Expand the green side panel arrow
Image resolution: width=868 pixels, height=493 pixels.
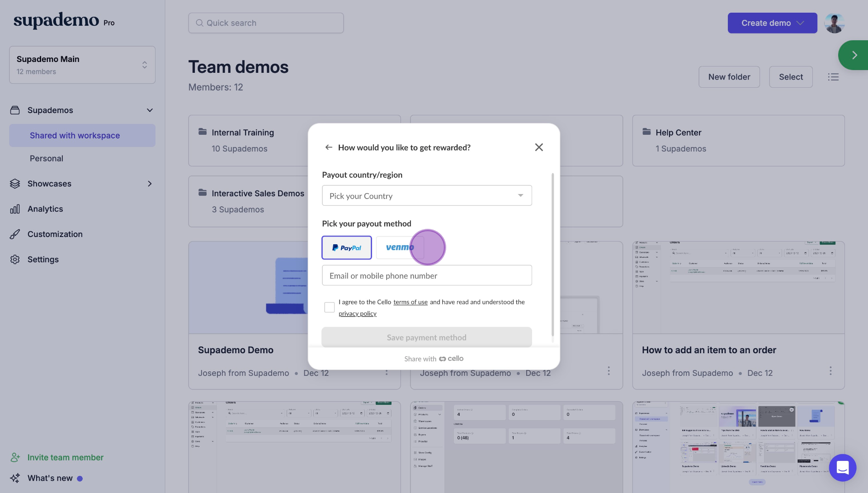pos(854,55)
